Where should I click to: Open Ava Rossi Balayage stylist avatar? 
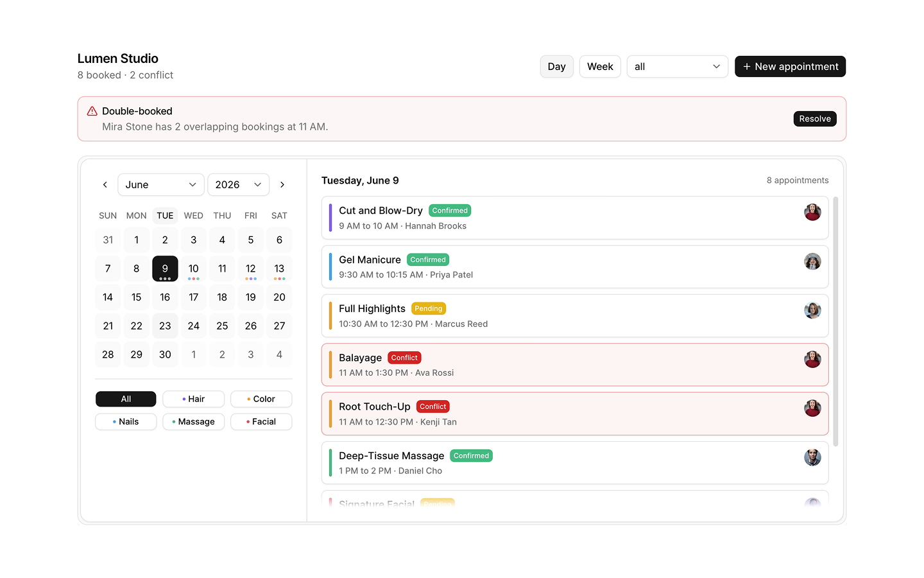coord(812,359)
